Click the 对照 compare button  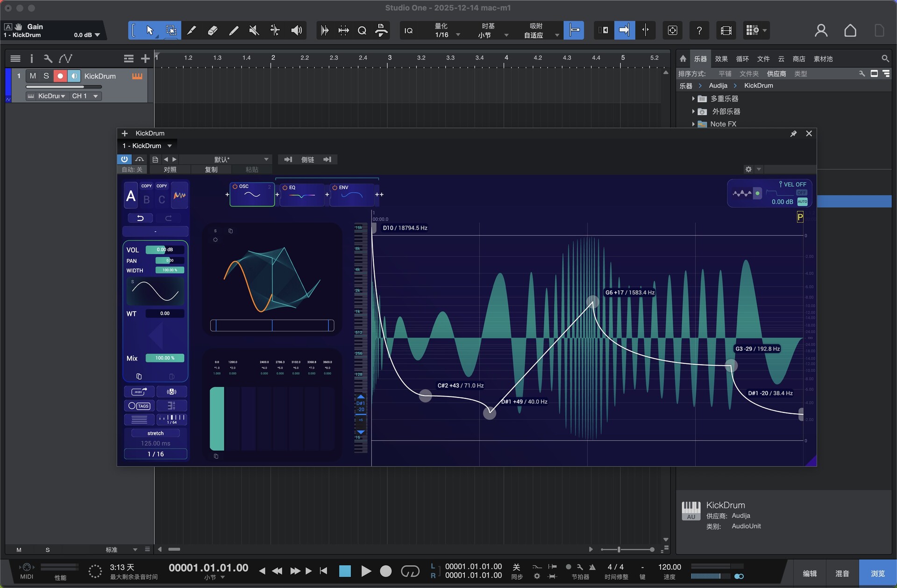coord(170,170)
